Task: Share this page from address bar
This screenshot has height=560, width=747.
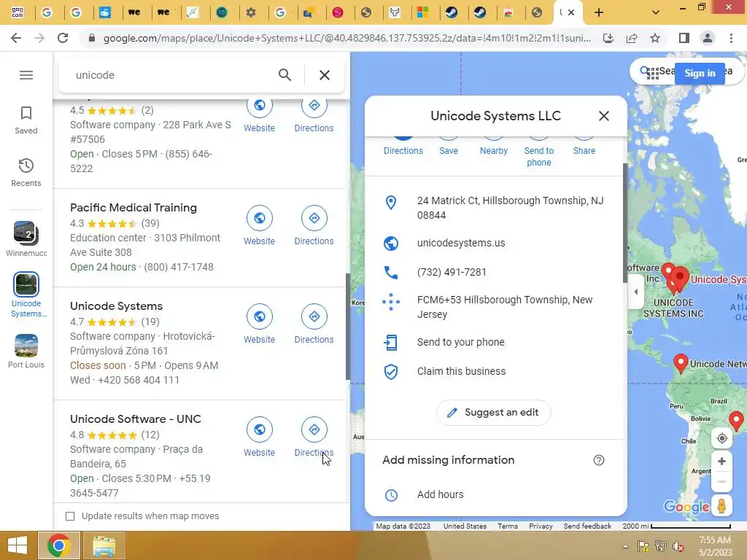Action: coord(632,38)
